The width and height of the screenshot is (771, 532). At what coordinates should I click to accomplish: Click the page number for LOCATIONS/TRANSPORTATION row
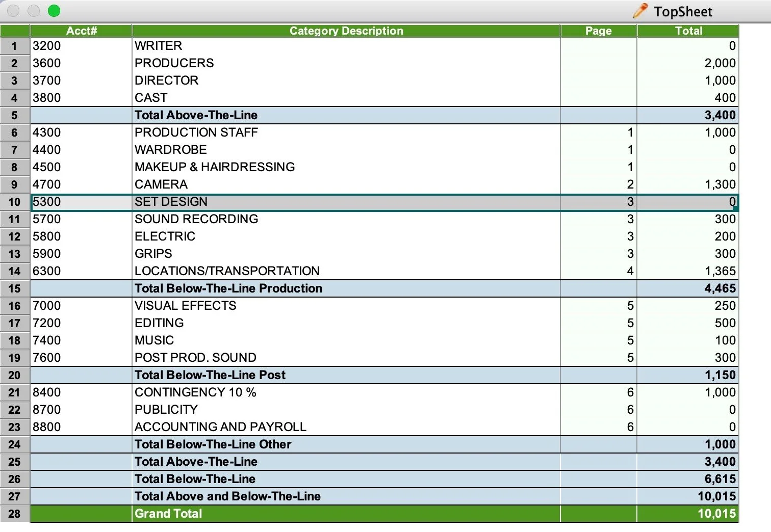599,271
